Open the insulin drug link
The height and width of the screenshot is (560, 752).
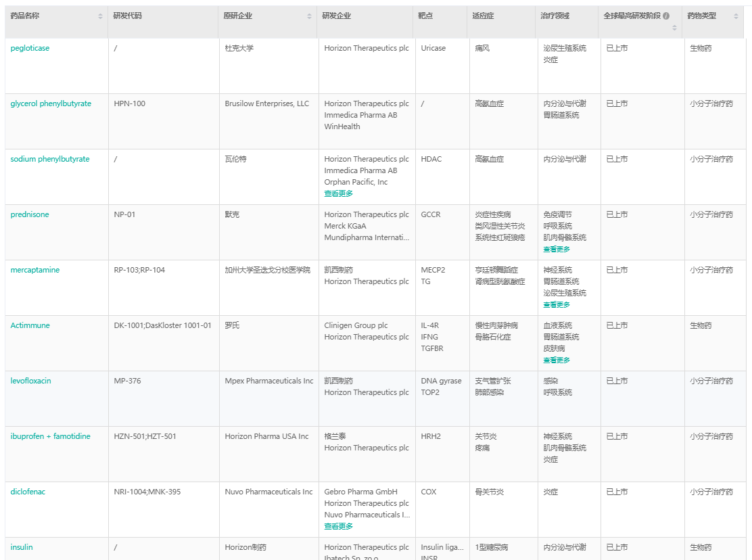point(22,547)
